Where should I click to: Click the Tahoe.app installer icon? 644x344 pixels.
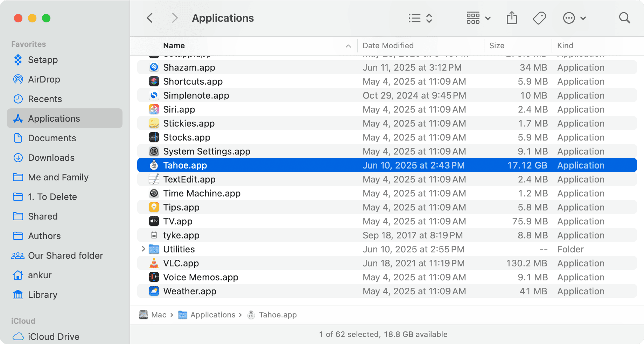154,165
